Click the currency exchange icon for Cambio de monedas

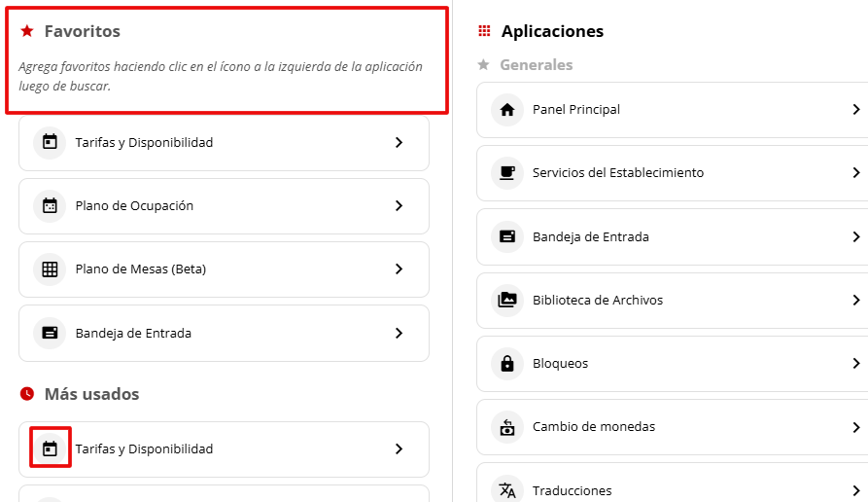(x=506, y=427)
